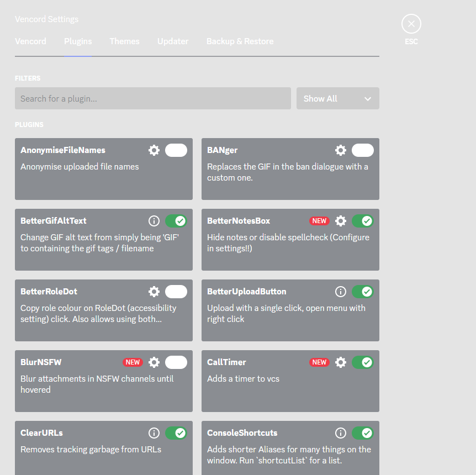Click the AnonymiseFileNames plugin title
Image resolution: width=476 pixels, height=475 pixels.
click(63, 150)
